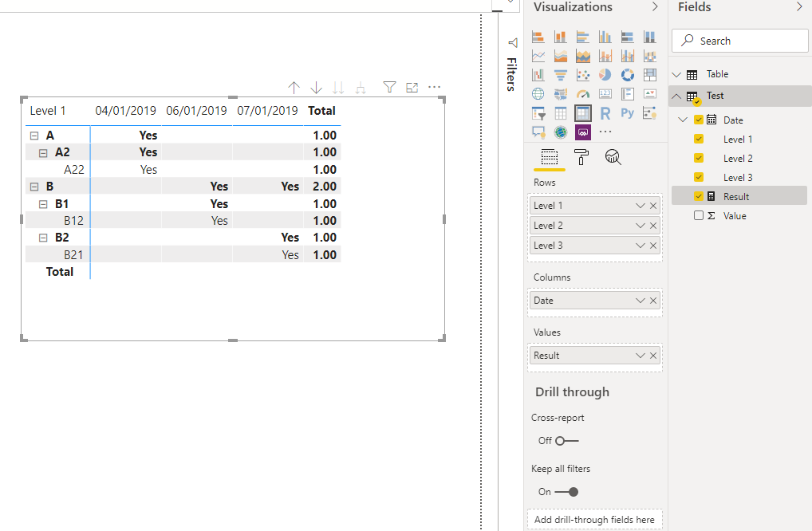812x531 pixels.
Task: Remove Level 2 from Rows
Action: point(653,226)
